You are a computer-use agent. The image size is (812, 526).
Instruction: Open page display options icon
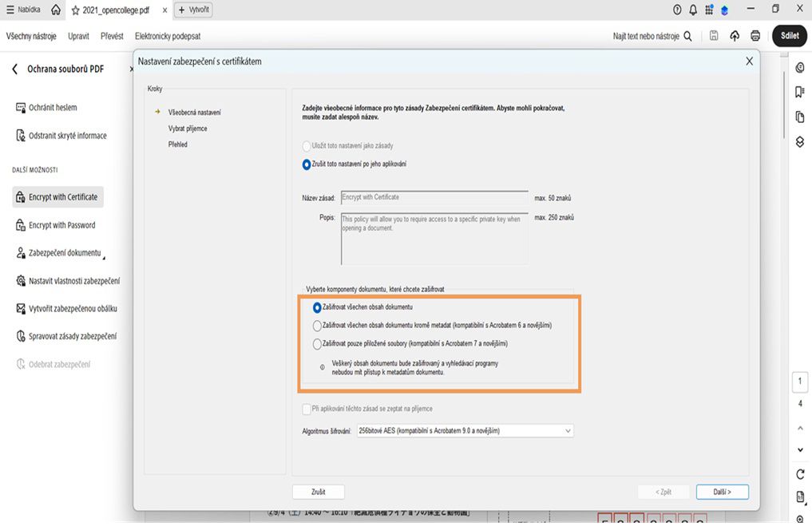click(800, 497)
